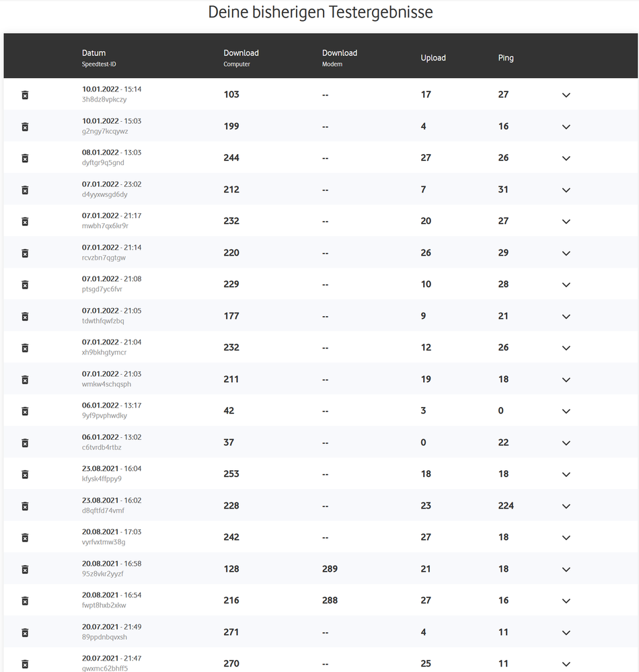
Task: Click the Download Computer column header
Action: (241, 53)
